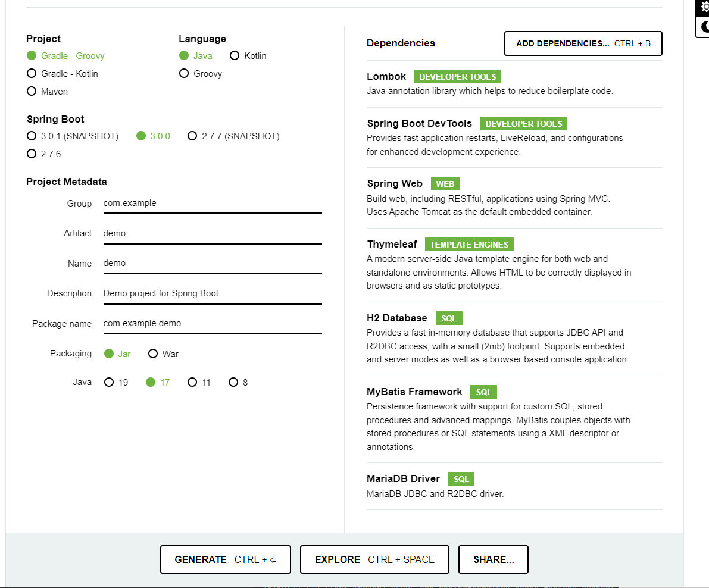Click the SQL tag beside MariaDB Driver
Viewport: 709px width, 588px height.
tap(461, 479)
